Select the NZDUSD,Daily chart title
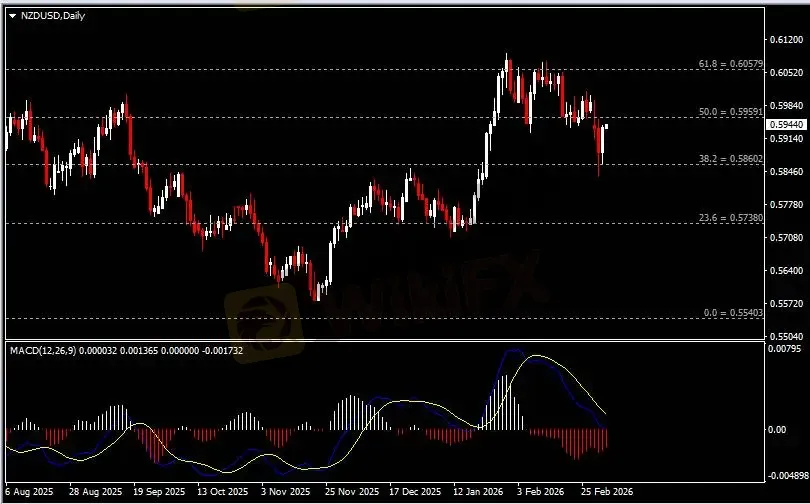Screen dimensions: 810x504 click(x=53, y=16)
